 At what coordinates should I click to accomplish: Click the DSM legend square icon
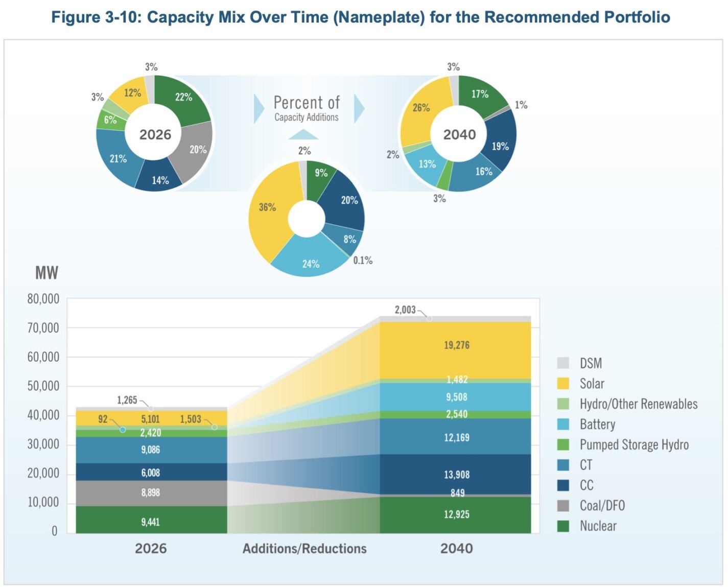[x=564, y=363]
